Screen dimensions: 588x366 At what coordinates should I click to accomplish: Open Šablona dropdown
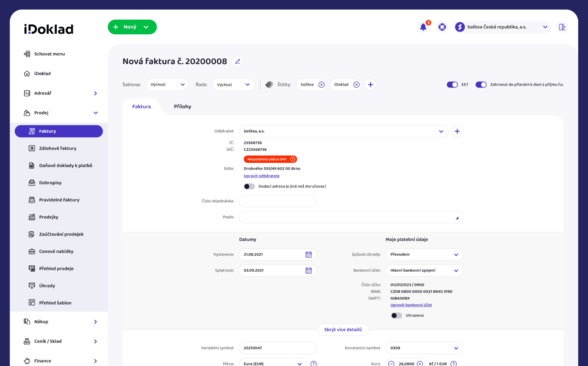pyautogui.click(x=167, y=85)
